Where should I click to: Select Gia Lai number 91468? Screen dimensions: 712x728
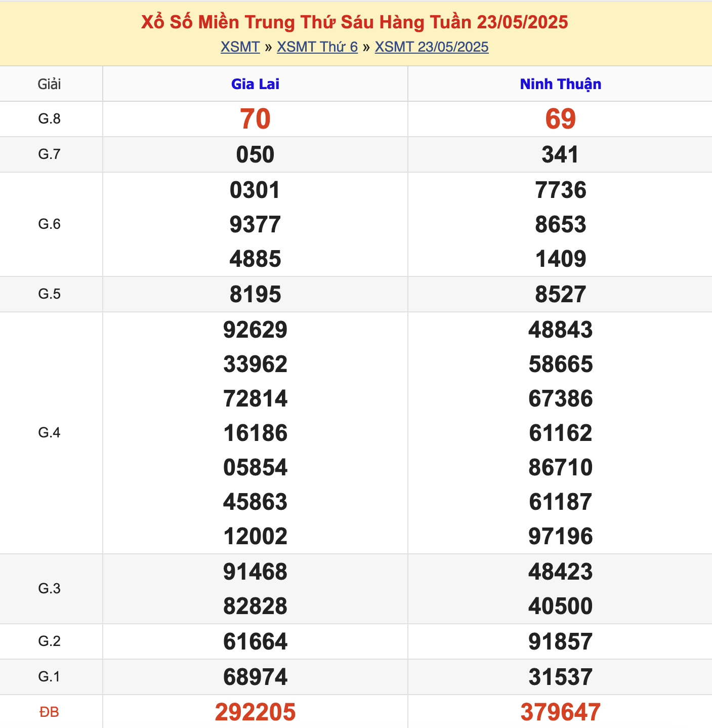tap(255, 572)
